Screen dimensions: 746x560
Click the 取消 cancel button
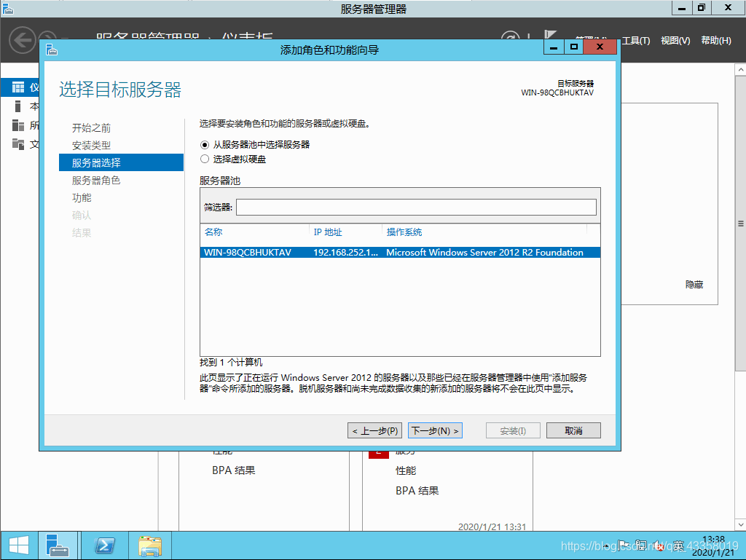pos(573,430)
